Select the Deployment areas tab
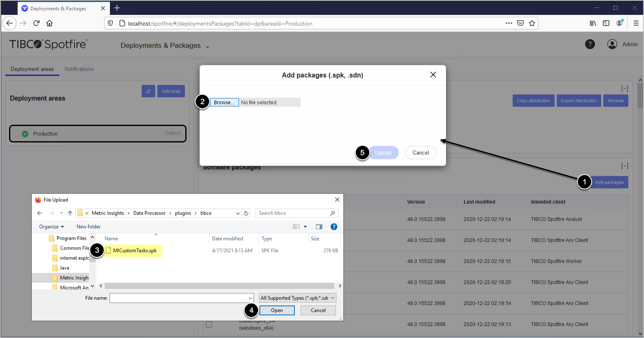This screenshot has width=644, height=338. [32, 69]
